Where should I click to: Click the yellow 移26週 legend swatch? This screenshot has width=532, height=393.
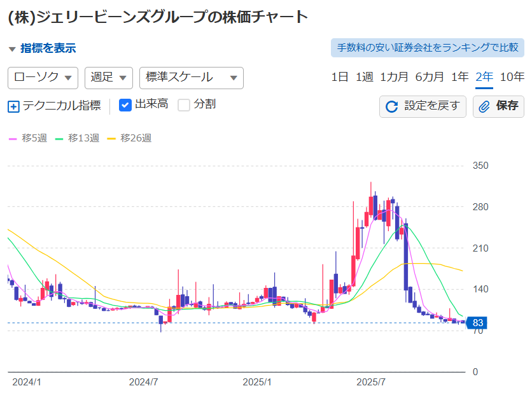[x=112, y=138]
